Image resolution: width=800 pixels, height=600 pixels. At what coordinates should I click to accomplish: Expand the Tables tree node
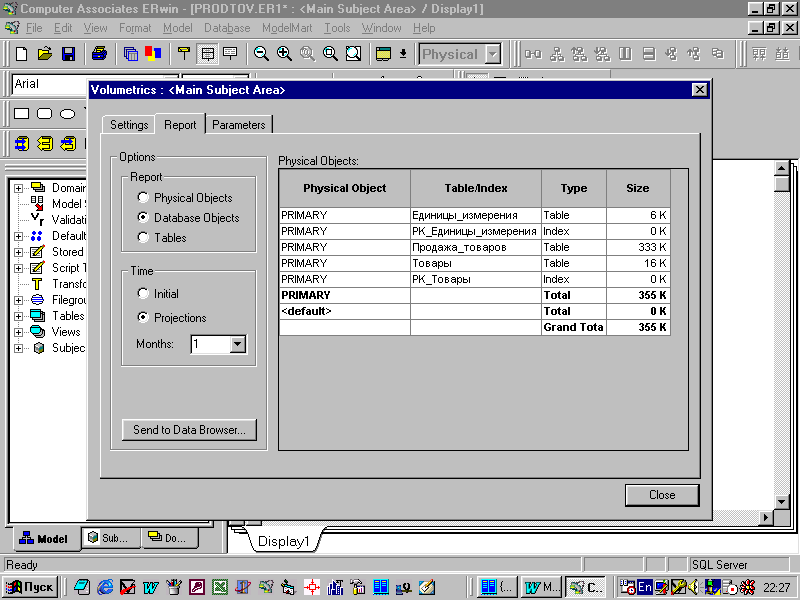point(18,316)
